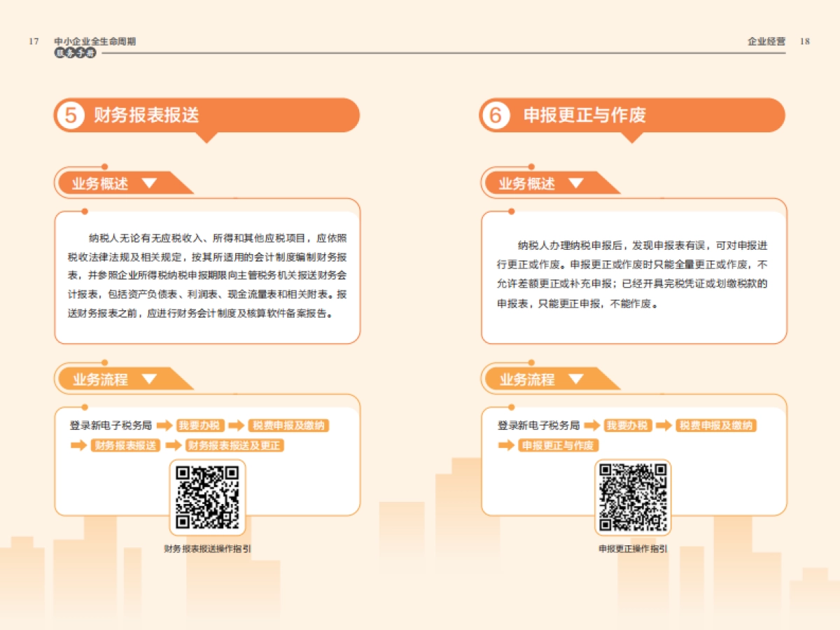Scan the 申报更正操作指引 QR code
The image size is (840, 630).
(633, 496)
